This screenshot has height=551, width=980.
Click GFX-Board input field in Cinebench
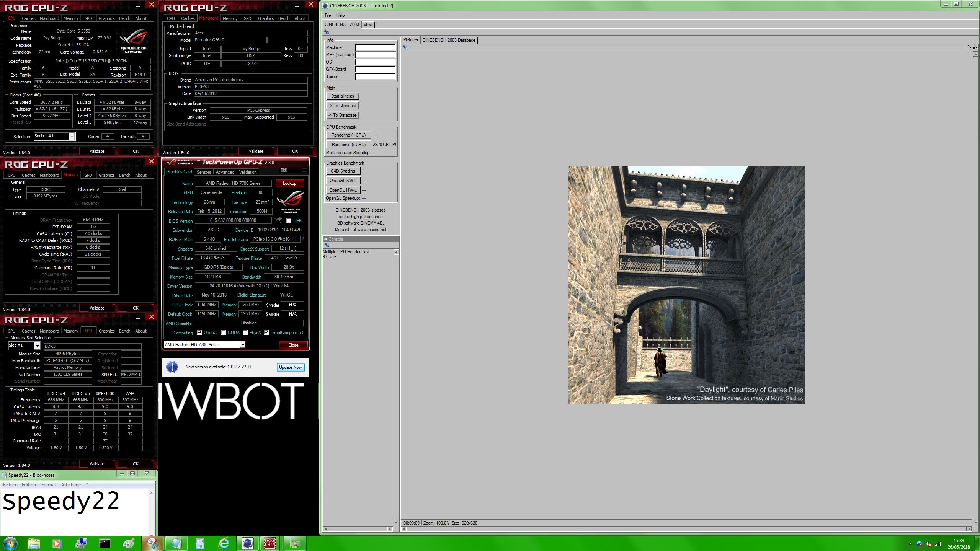(x=375, y=70)
